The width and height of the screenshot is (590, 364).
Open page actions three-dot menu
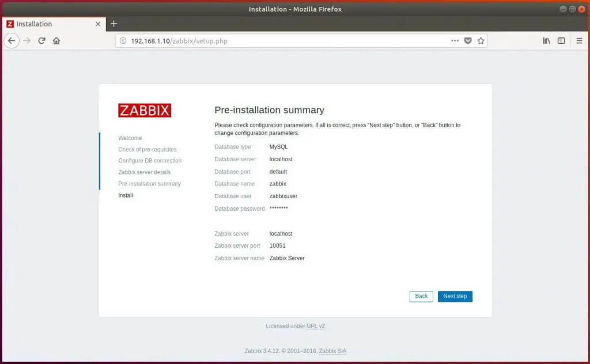[x=455, y=41]
